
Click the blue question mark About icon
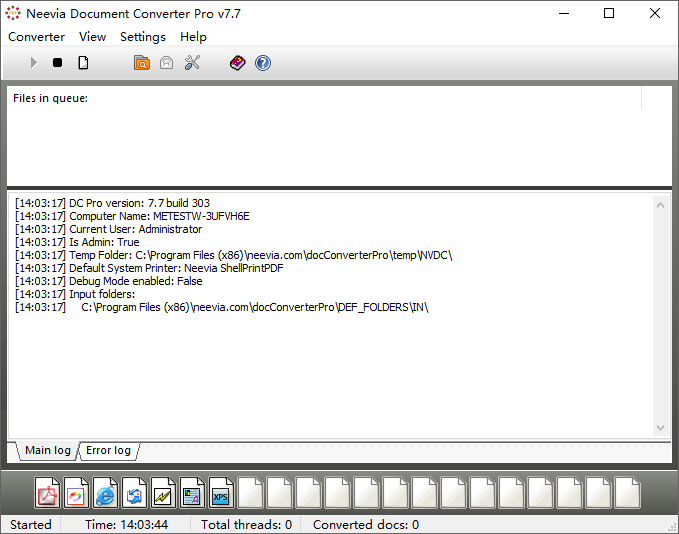tap(263, 63)
